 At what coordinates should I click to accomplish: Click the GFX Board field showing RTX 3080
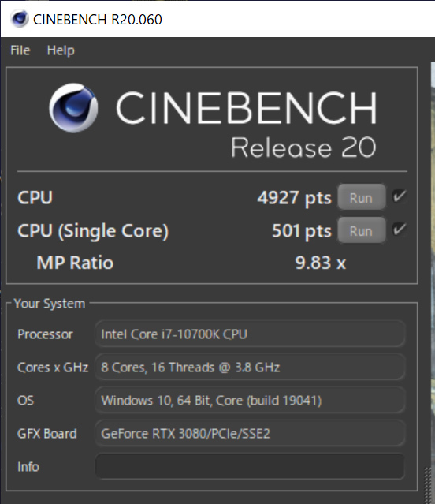tap(250, 433)
